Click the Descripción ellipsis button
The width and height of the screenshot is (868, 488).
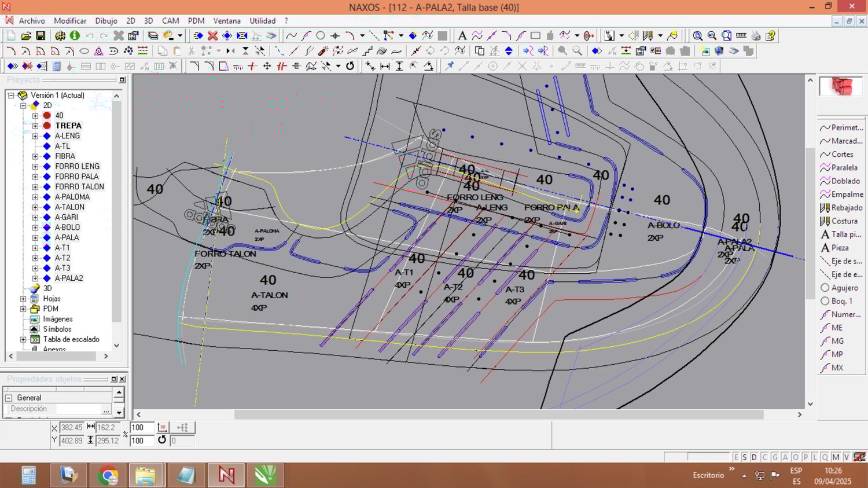[x=106, y=410]
